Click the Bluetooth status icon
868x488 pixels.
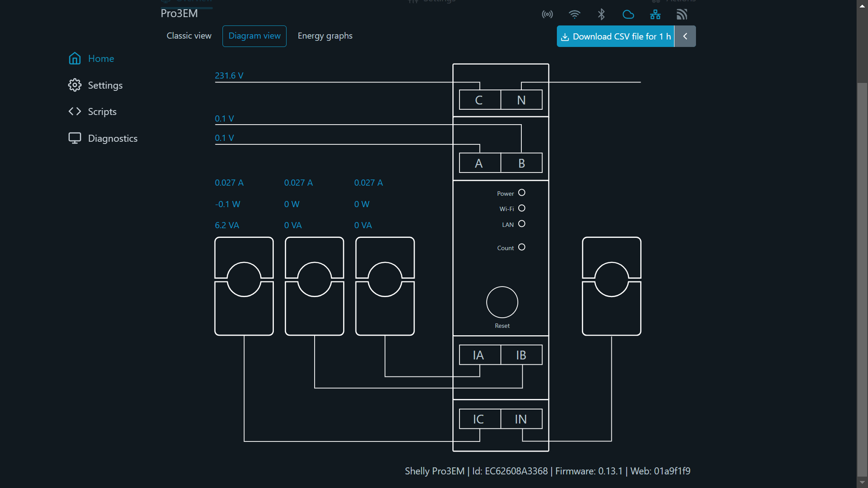(601, 14)
